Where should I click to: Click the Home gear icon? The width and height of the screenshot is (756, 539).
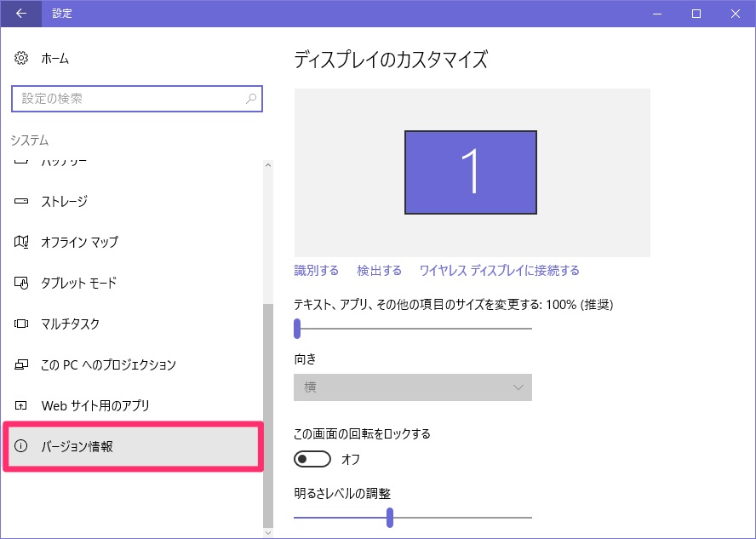(x=21, y=59)
